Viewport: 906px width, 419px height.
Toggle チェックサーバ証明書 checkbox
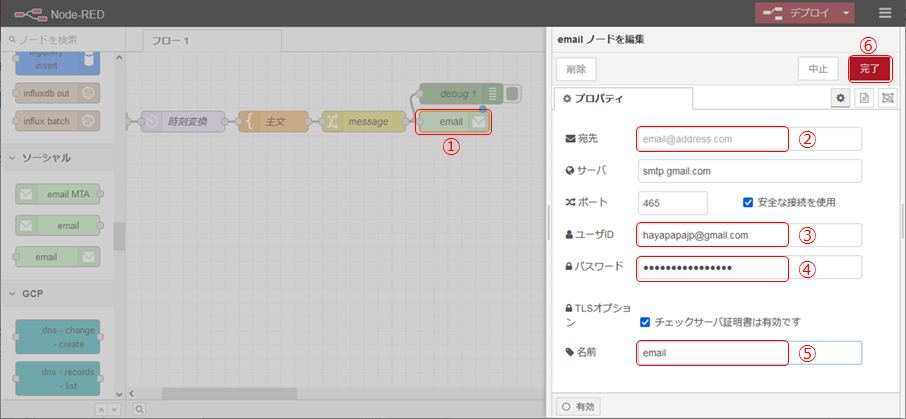coord(645,322)
